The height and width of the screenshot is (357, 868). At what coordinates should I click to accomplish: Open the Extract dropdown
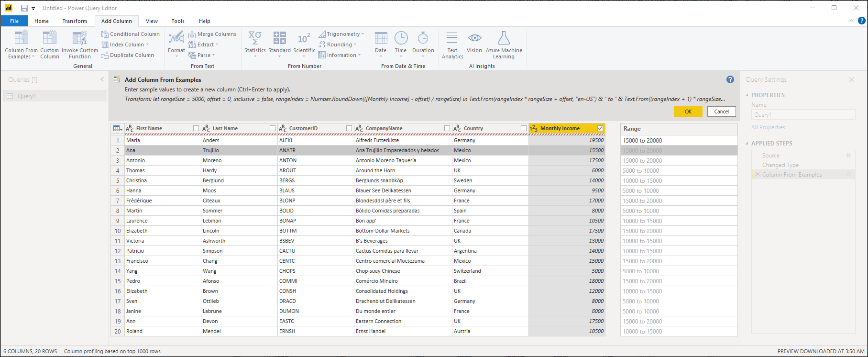coord(217,45)
